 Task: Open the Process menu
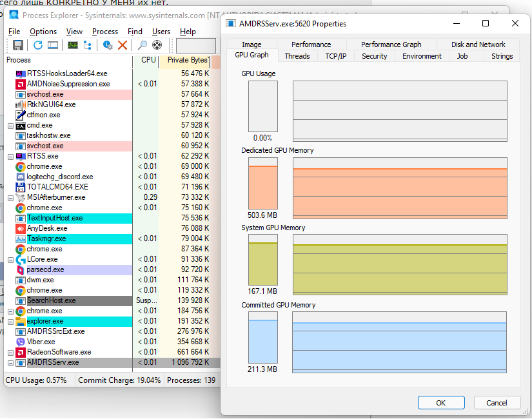pyautogui.click(x=105, y=32)
